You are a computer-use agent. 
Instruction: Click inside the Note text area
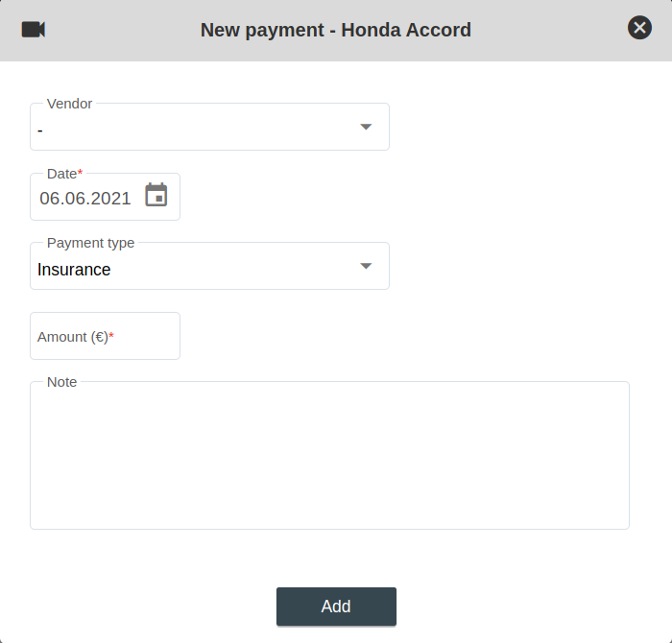pyautogui.click(x=329, y=456)
